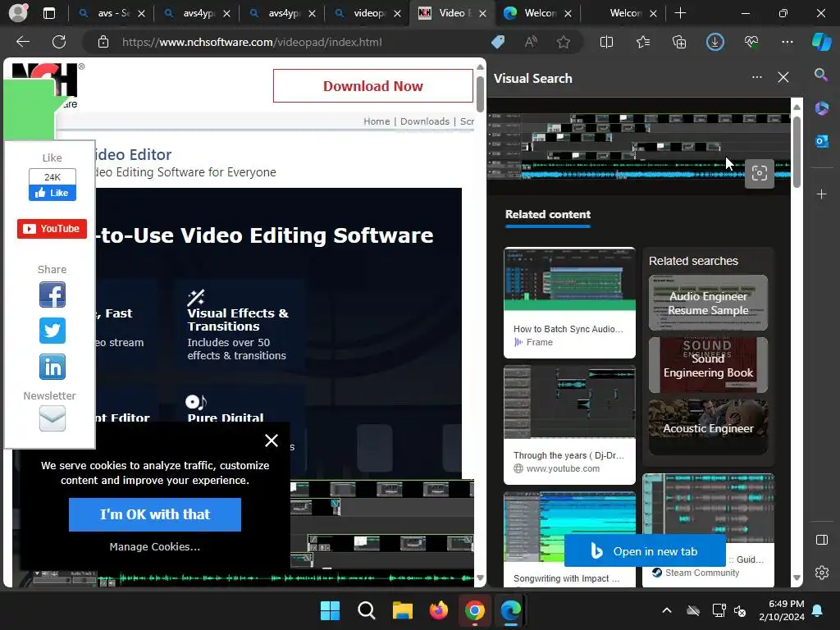Click the Downloads navigation link
The height and width of the screenshot is (630, 840).
tap(425, 121)
